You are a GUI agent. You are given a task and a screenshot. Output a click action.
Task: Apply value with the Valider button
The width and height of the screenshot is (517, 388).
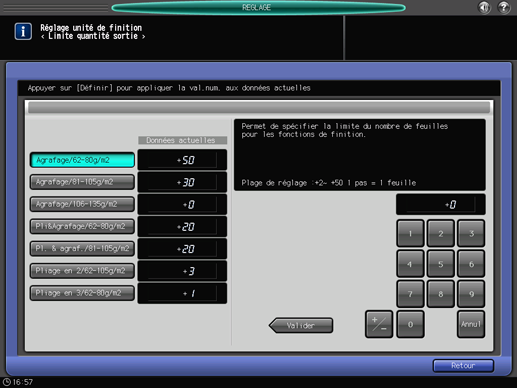tap(301, 325)
